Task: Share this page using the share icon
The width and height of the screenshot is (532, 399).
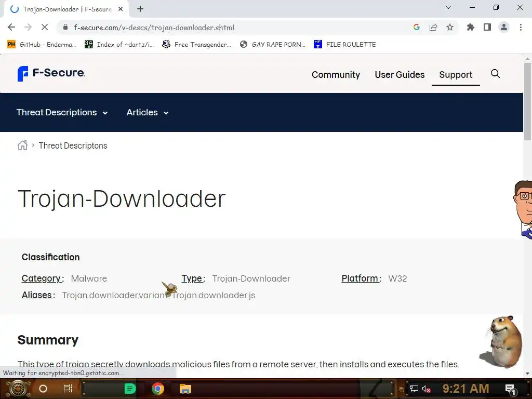Action: pos(433,27)
